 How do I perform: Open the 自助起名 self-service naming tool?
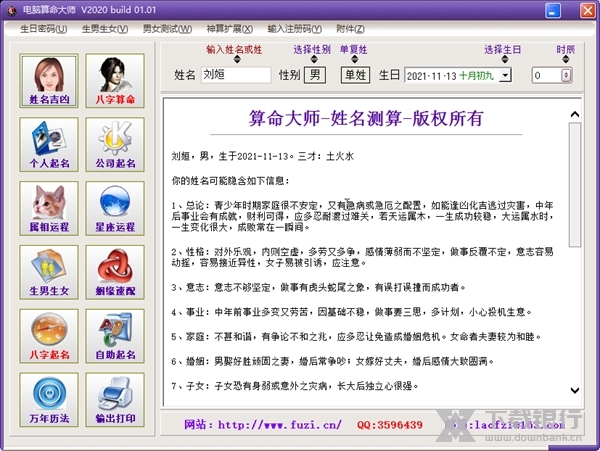coord(115,336)
